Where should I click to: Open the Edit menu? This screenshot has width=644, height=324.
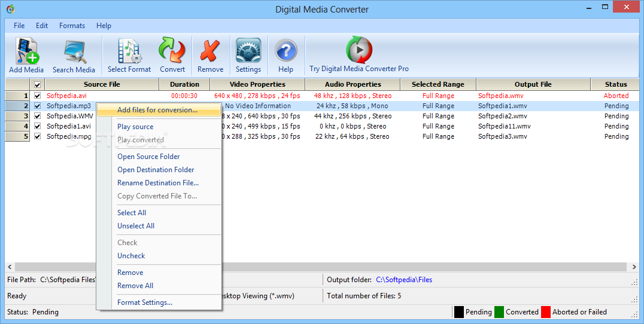point(42,26)
